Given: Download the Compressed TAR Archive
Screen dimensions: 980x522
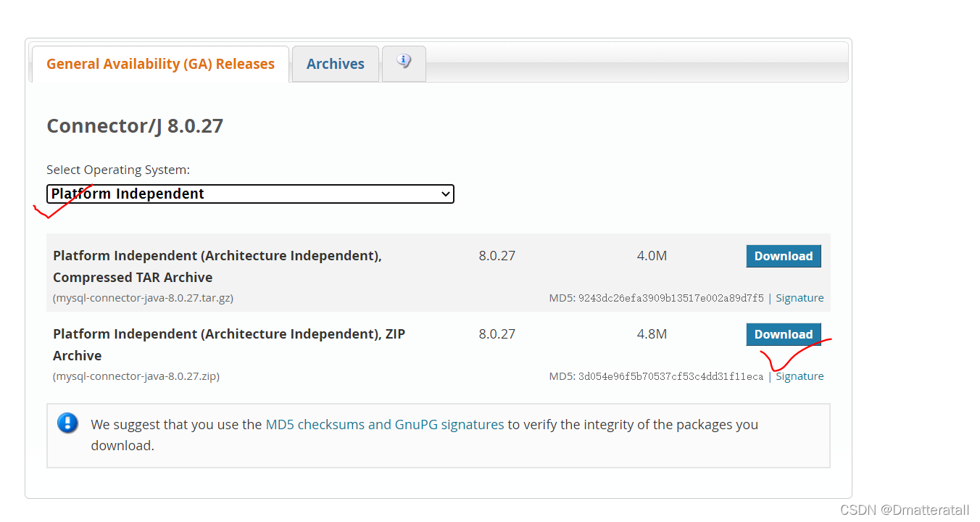Looking at the screenshot, I should (784, 256).
